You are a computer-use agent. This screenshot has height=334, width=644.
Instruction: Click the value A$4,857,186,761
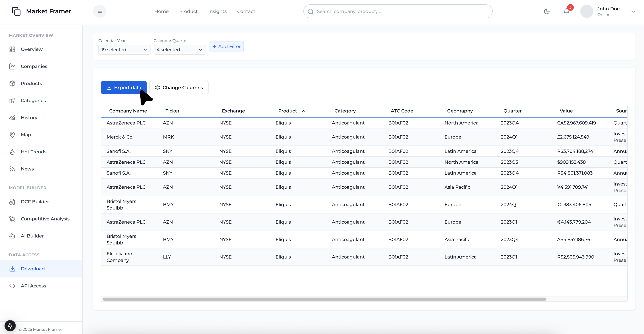point(574,240)
